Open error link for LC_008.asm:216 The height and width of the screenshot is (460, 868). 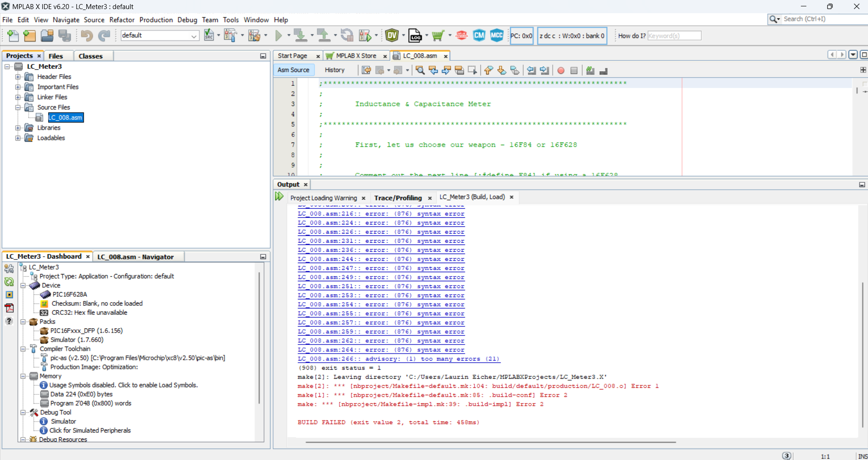[381, 214]
